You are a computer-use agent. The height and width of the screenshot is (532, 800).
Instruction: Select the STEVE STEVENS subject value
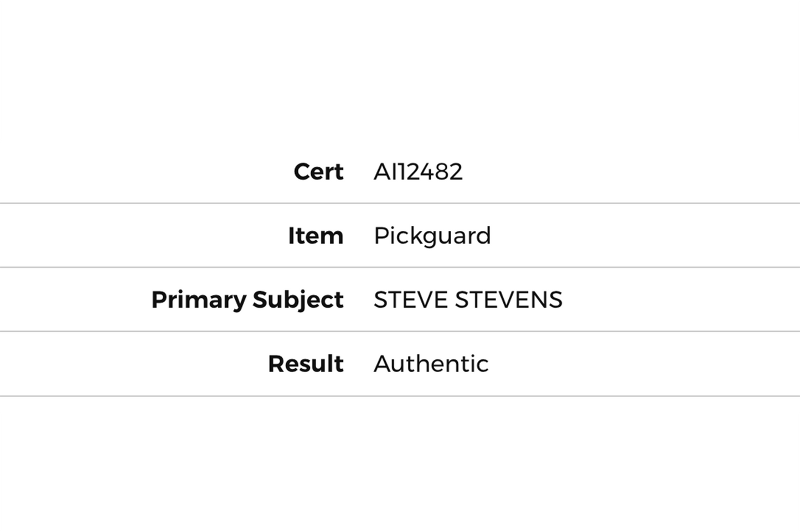pos(468,300)
